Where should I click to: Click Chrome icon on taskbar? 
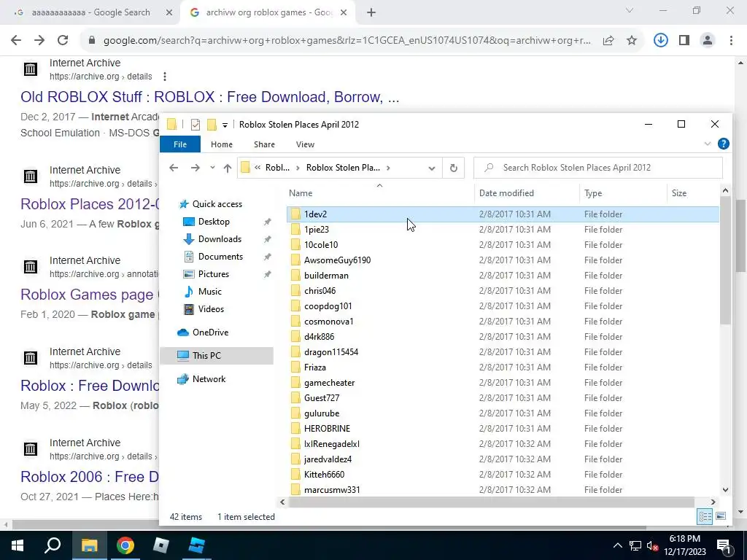(125, 545)
